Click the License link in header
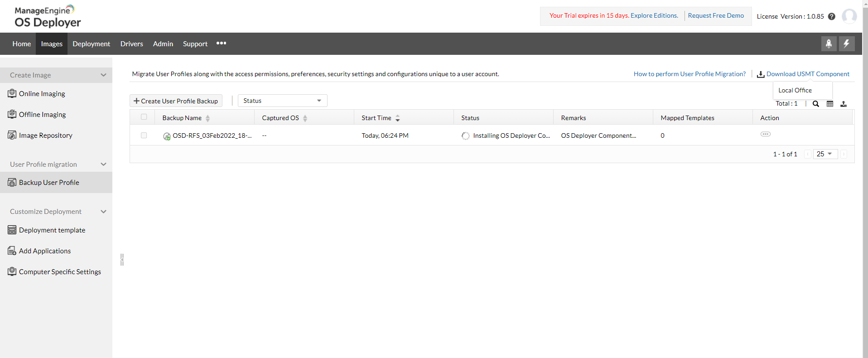Viewport: 868px width, 358px height. [x=767, y=16]
